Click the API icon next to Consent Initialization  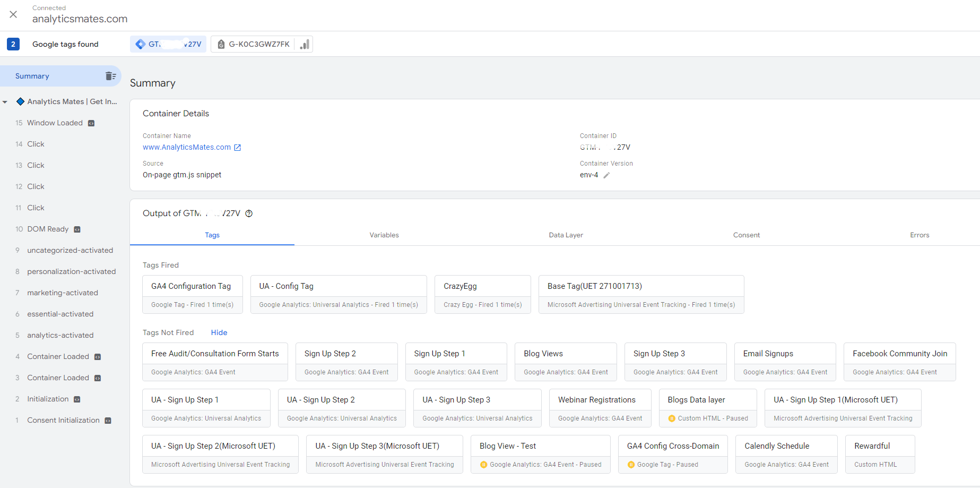pyautogui.click(x=108, y=421)
